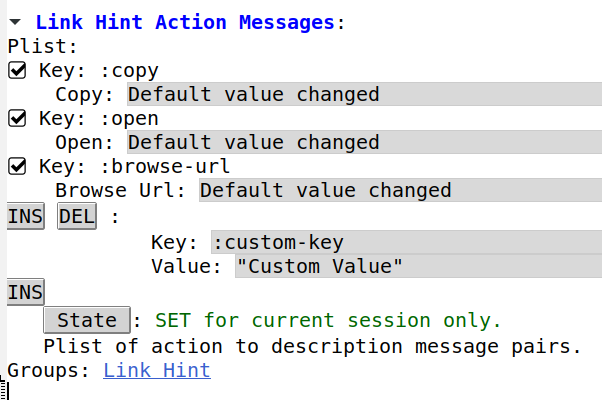Collapse the Link Hint Action Messages section
The height and width of the screenshot is (400, 602).
15,22
